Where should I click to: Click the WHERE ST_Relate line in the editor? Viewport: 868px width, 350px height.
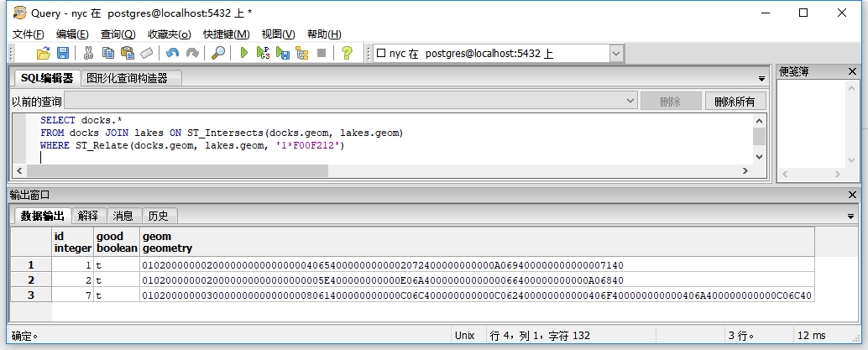pos(192,145)
